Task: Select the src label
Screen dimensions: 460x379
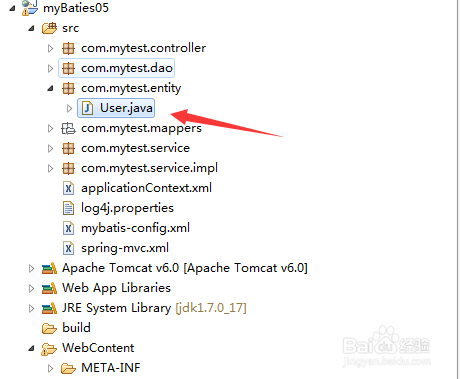Action: click(70, 28)
